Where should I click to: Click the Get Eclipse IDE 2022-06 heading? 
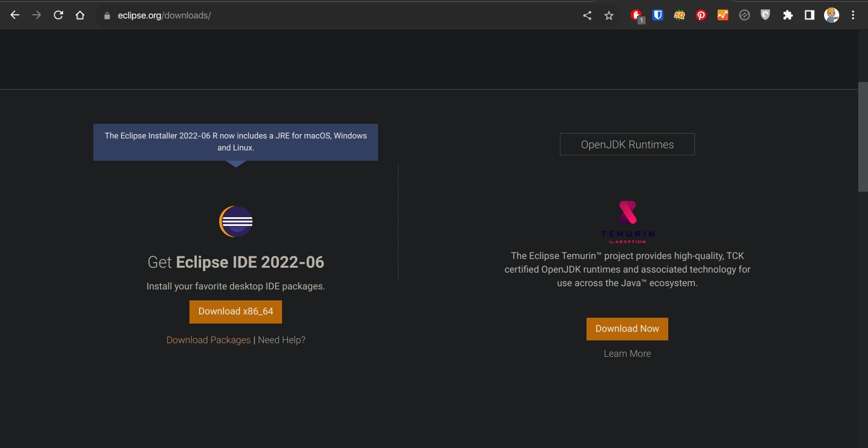(235, 262)
